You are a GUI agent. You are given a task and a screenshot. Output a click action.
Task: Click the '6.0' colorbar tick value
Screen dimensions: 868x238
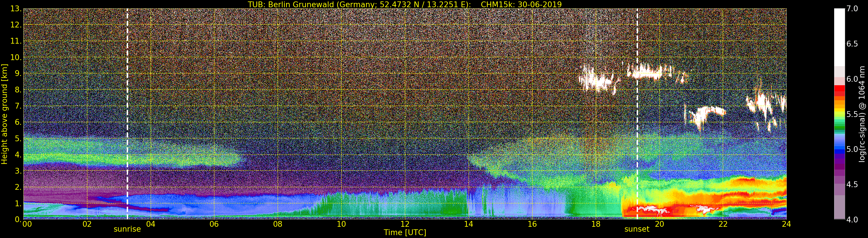852,79
